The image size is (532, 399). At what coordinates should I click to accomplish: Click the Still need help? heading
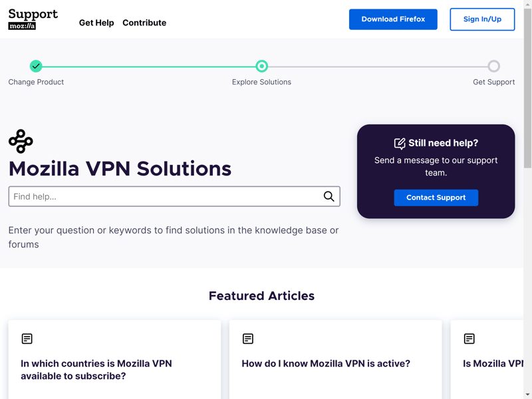(443, 143)
